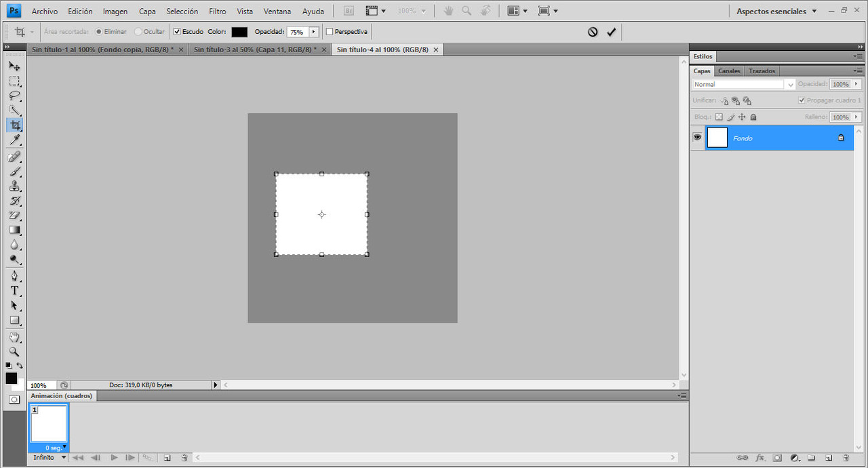Tween animation frames button
Screen dimensions: 868x468
tap(148, 458)
